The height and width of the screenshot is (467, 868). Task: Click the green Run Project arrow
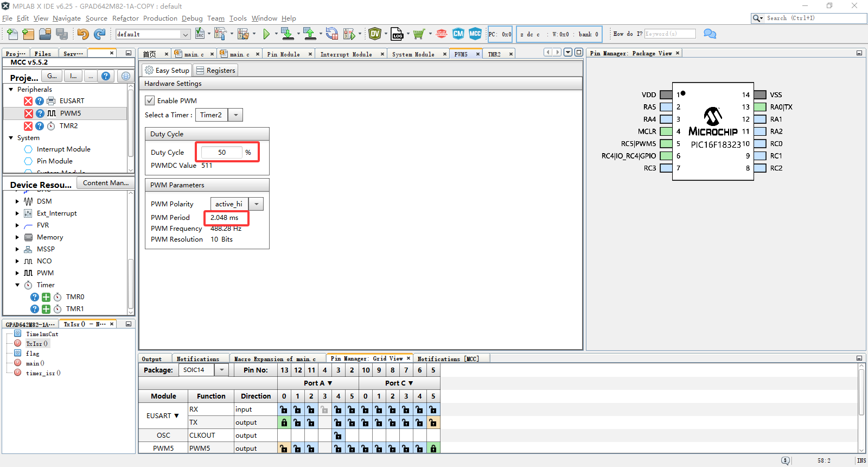point(266,34)
